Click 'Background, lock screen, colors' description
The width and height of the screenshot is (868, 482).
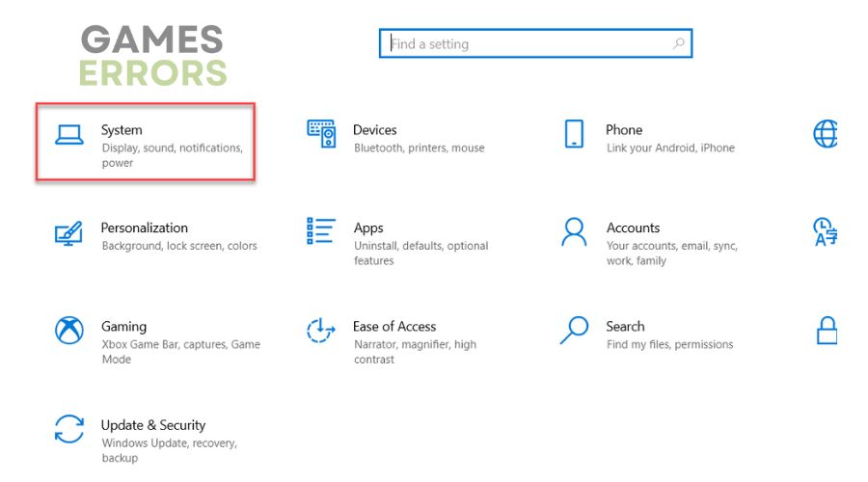pos(179,246)
